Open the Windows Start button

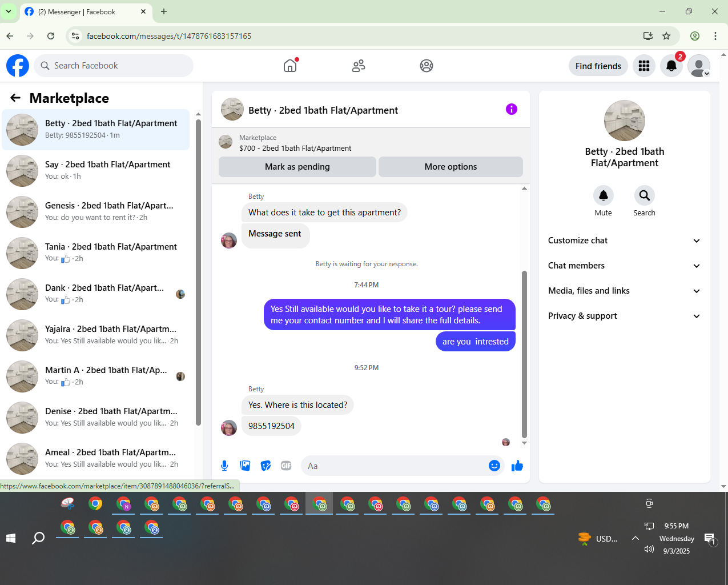click(x=11, y=538)
